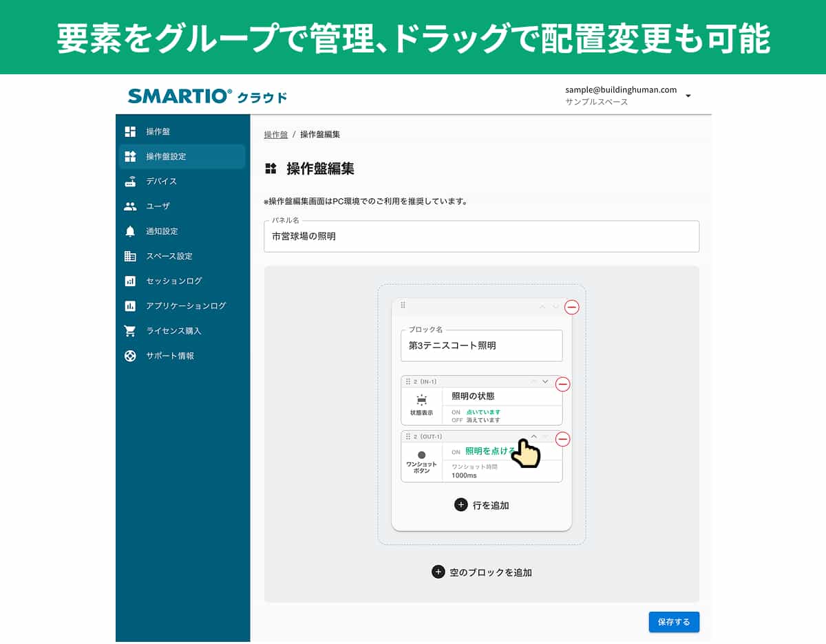Delete the IN-1 row using red minus

pos(562,385)
